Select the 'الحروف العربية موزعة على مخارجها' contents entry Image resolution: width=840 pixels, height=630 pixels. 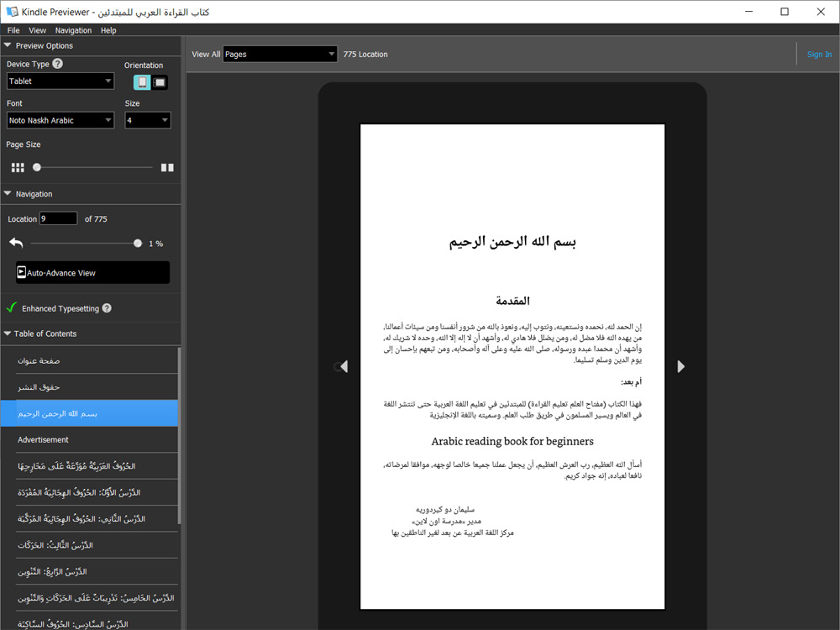[x=90, y=466]
